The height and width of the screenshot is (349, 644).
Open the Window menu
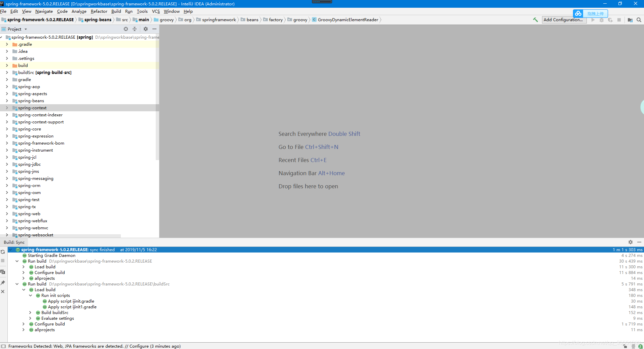(x=172, y=11)
